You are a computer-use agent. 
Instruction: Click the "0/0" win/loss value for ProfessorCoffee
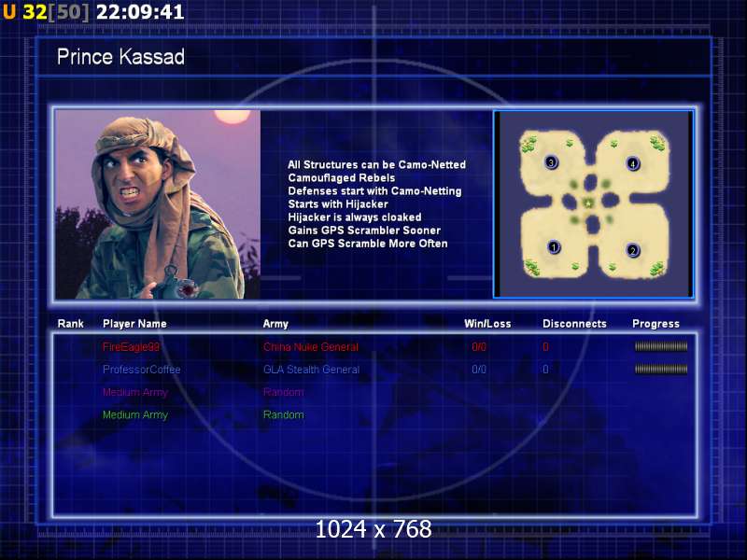click(x=479, y=370)
